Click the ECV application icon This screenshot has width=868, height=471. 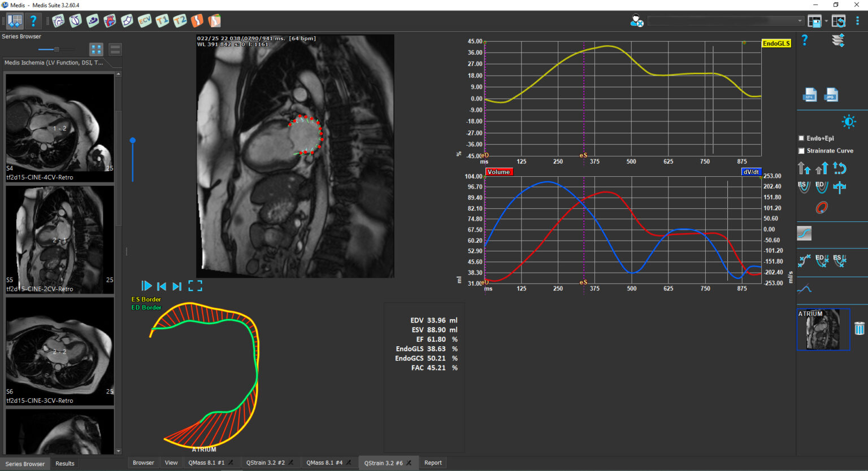pos(145,21)
